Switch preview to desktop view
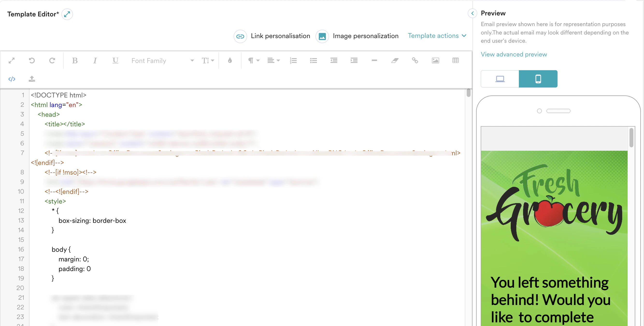This screenshot has width=644, height=326. coord(500,79)
